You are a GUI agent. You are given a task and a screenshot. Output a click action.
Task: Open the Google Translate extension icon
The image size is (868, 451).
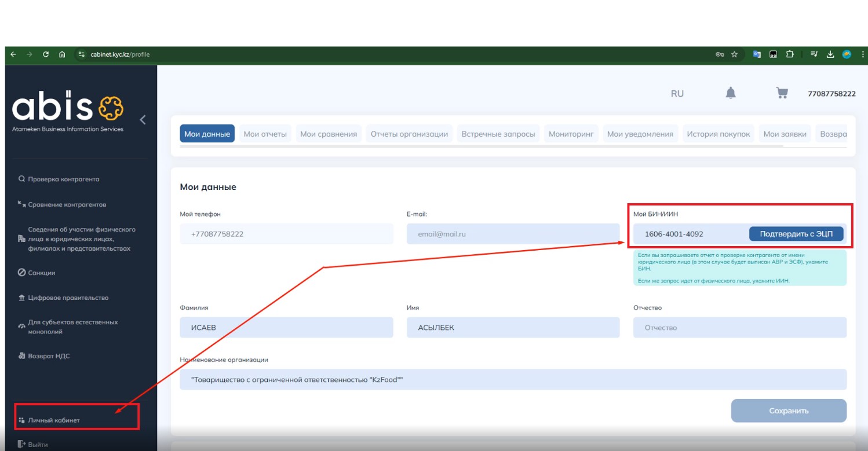[757, 54]
